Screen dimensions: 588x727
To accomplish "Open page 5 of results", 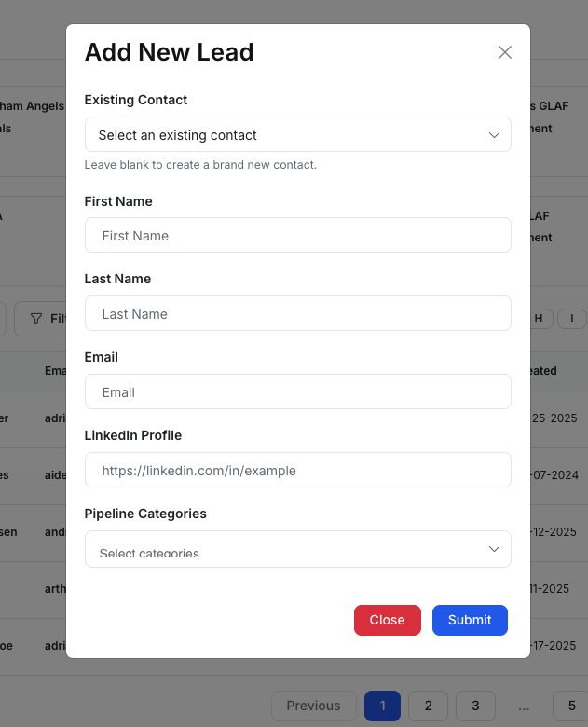I will 570,706.
